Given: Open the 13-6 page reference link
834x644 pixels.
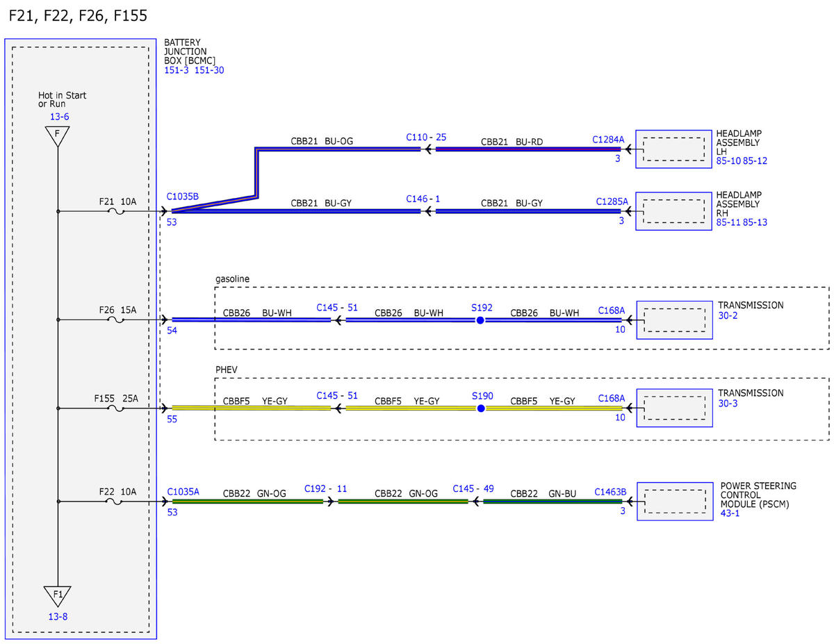Looking at the screenshot, I should pos(59,117).
